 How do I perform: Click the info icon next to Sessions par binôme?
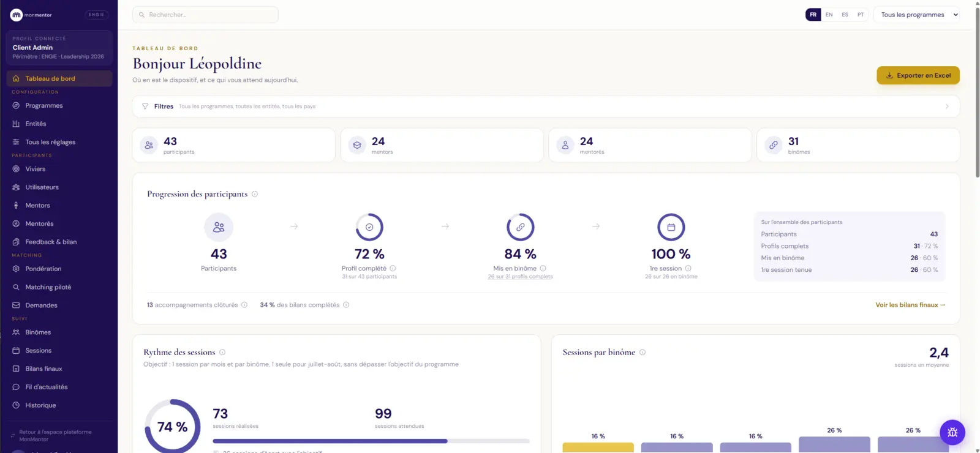(643, 352)
